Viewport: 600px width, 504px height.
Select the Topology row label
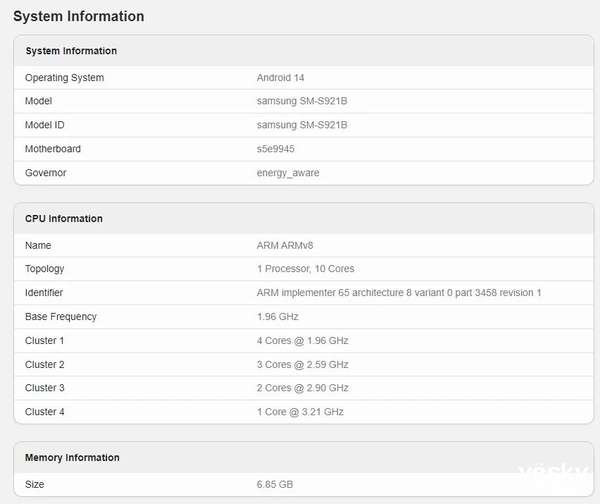point(46,269)
